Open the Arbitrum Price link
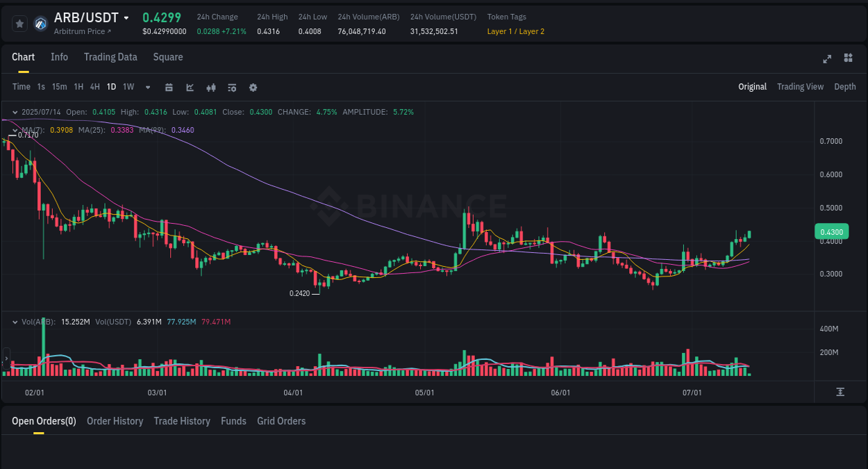The width and height of the screenshot is (868, 469). (x=78, y=31)
